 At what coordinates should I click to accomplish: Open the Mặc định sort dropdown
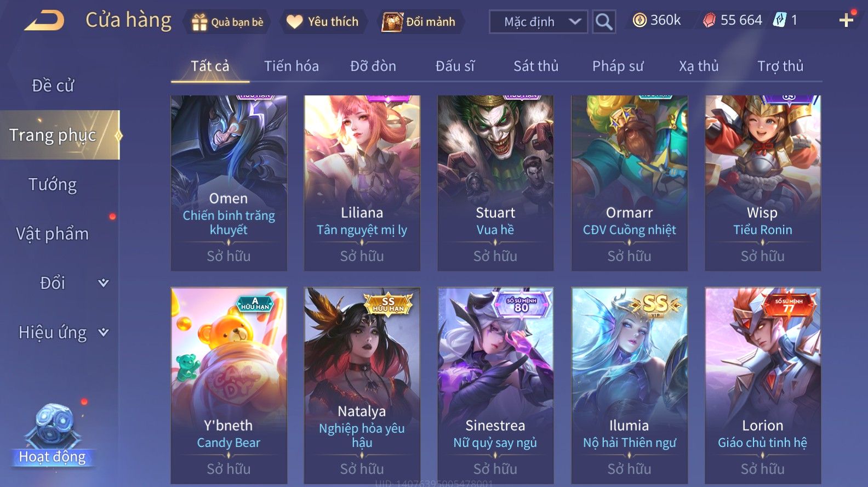coord(538,22)
